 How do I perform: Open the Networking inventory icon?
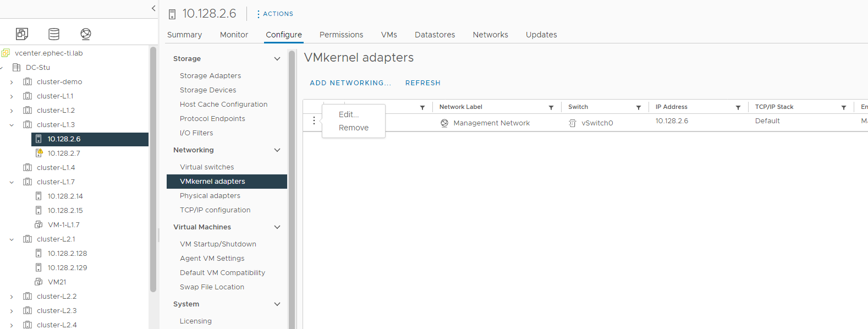click(86, 34)
